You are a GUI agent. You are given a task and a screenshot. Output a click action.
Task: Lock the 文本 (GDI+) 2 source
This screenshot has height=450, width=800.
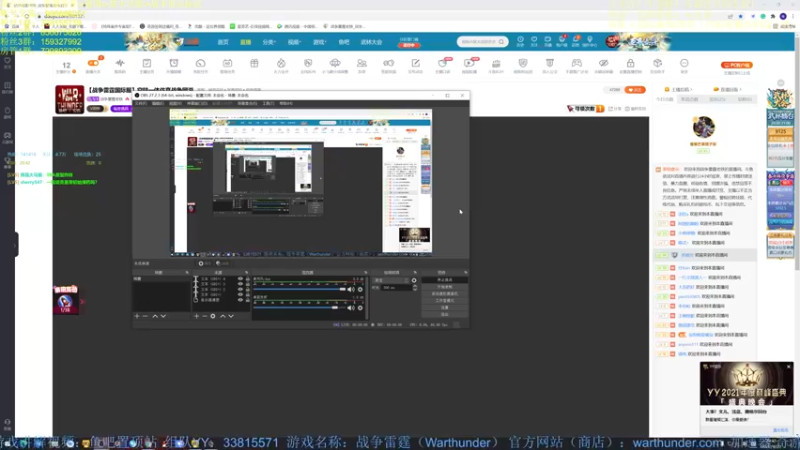[x=247, y=289]
